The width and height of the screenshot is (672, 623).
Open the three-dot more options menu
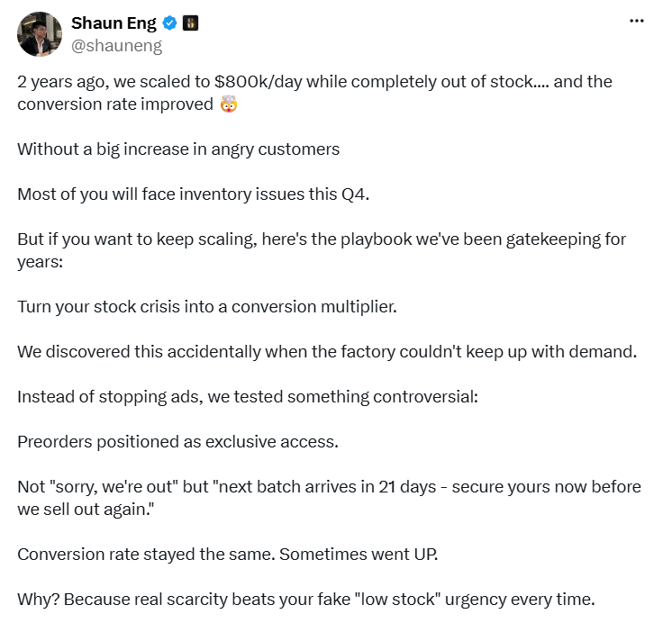(x=637, y=21)
